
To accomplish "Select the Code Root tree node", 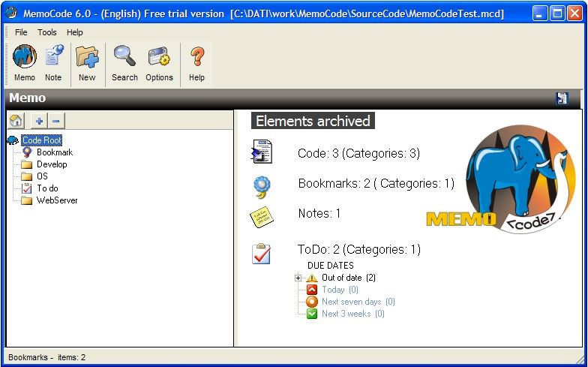I will pos(42,140).
